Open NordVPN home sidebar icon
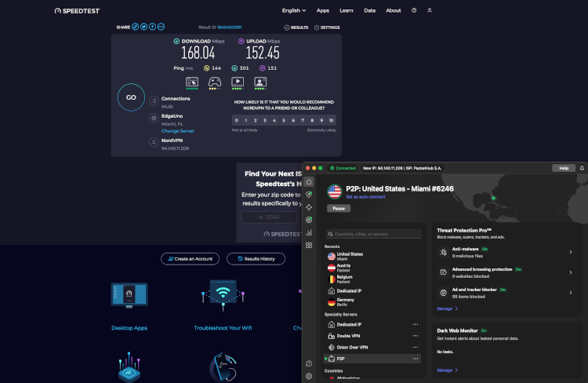The height and width of the screenshot is (383, 588). [x=309, y=182]
